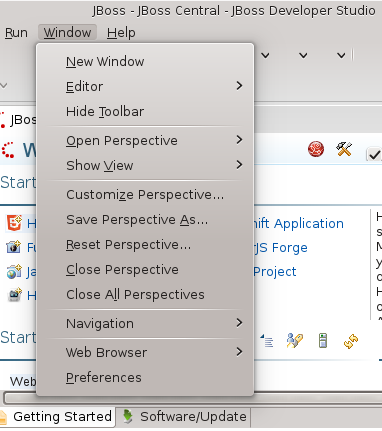Click the hammer and wrench tools icon
Viewport: 382px width, 431px height.
pyautogui.click(x=344, y=149)
